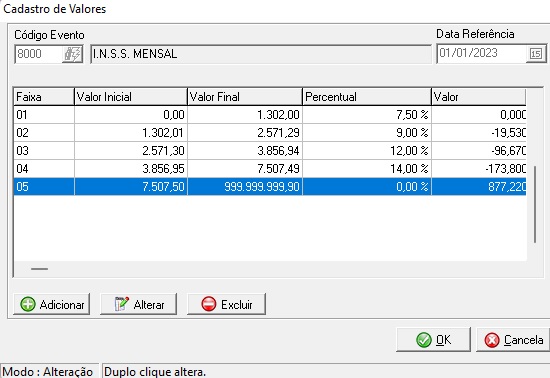The image size is (550, 378).
Task: Click the Percentual column header
Action: pos(367,96)
